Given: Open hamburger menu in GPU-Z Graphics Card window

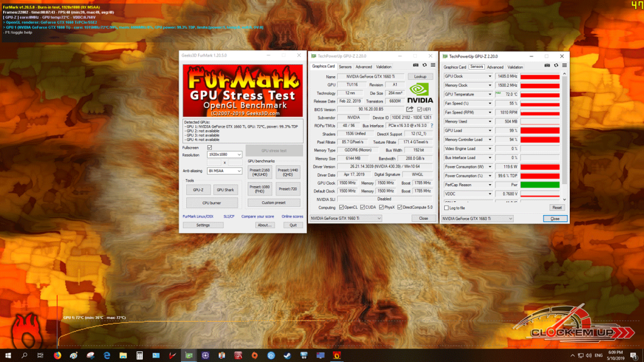Looking at the screenshot, I should [x=433, y=65].
